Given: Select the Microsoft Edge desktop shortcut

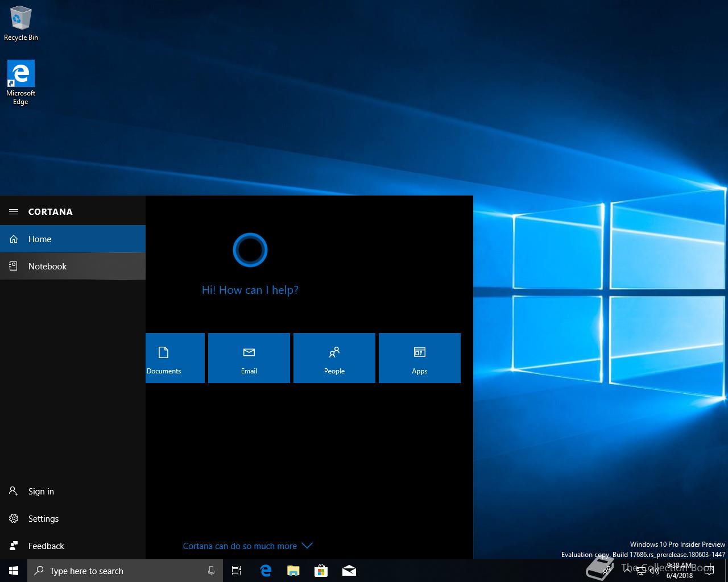Looking at the screenshot, I should [x=21, y=83].
